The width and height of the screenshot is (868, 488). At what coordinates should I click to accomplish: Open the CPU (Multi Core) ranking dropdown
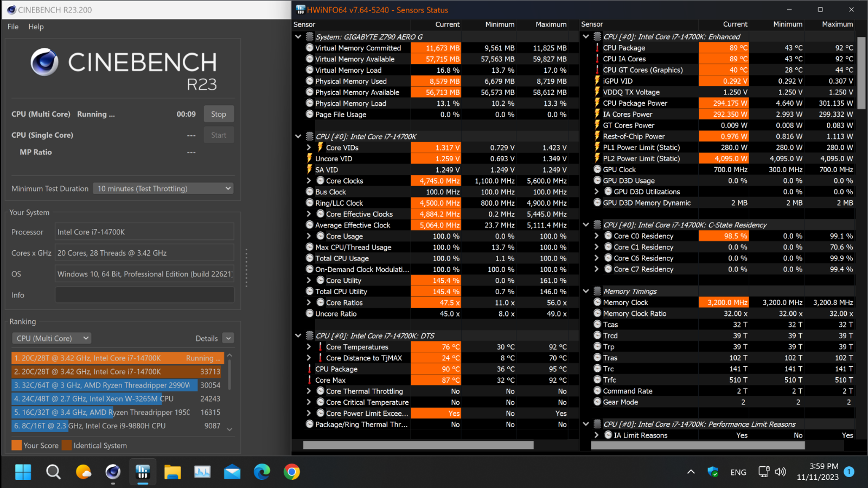click(x=52, y=338)
